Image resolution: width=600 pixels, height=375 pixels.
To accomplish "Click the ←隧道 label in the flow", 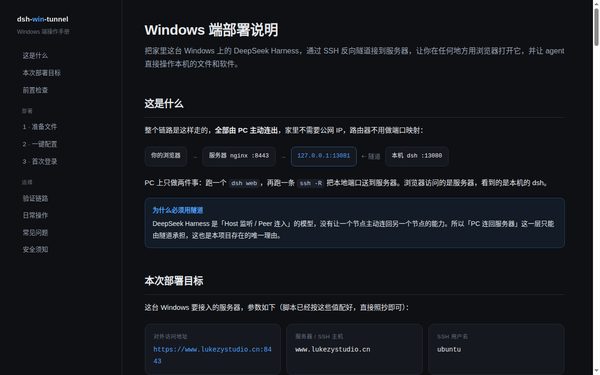I will [x=370, y=156].
